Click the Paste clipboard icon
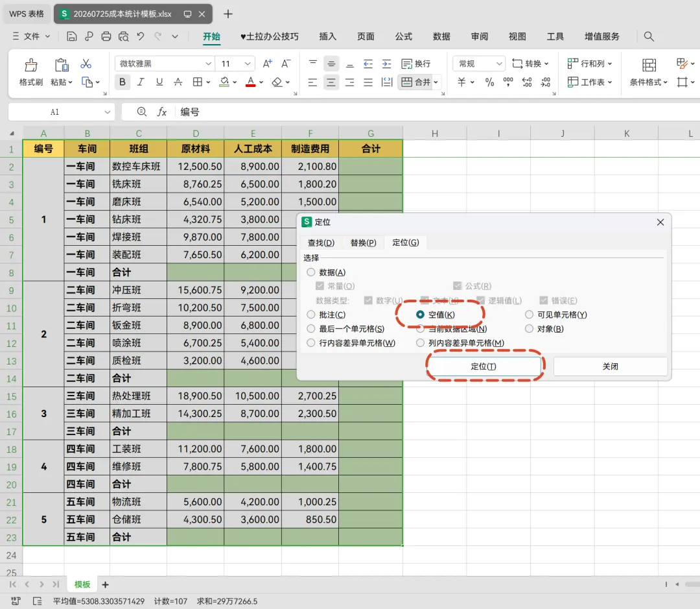Viewport: 700px width, 609px height. coord(62,65)
